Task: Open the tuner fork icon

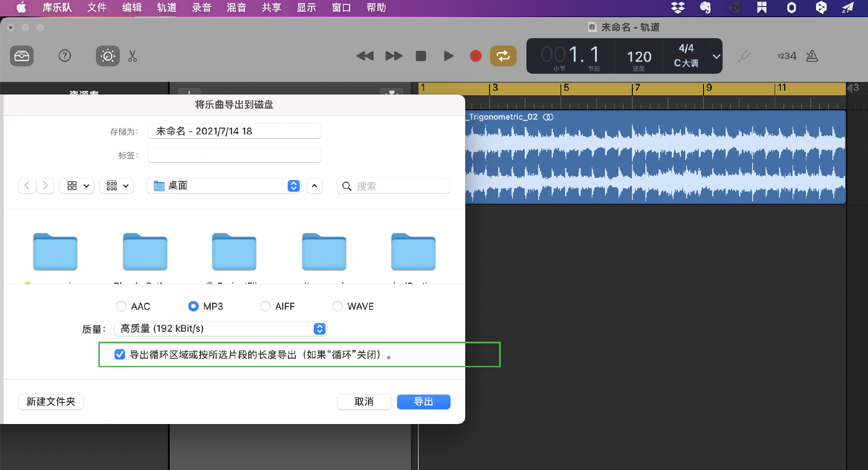Action: click(x=744, y=56)
